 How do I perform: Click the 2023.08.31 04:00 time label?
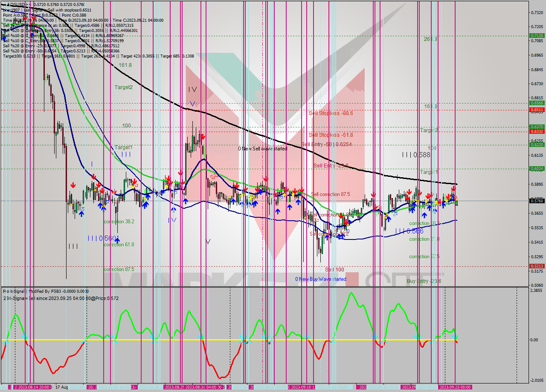pyautogui.click(x=200, y=387)
